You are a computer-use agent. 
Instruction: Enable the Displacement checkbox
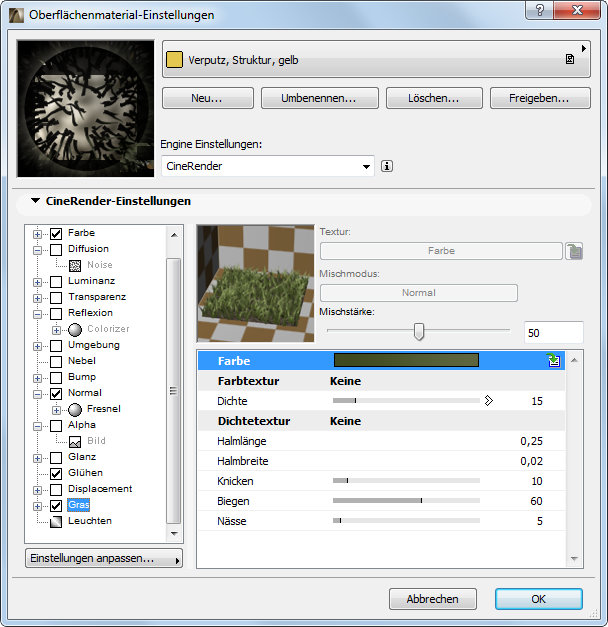56,489
